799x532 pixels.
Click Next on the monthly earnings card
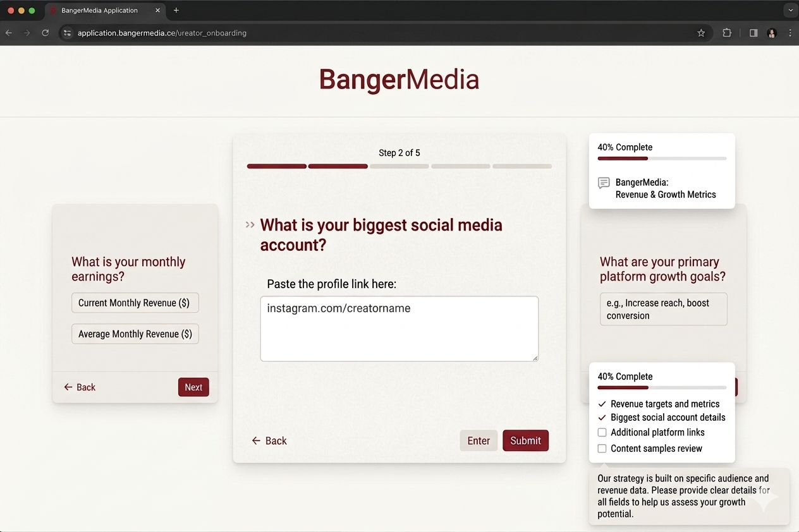click(x=193, y=387)
